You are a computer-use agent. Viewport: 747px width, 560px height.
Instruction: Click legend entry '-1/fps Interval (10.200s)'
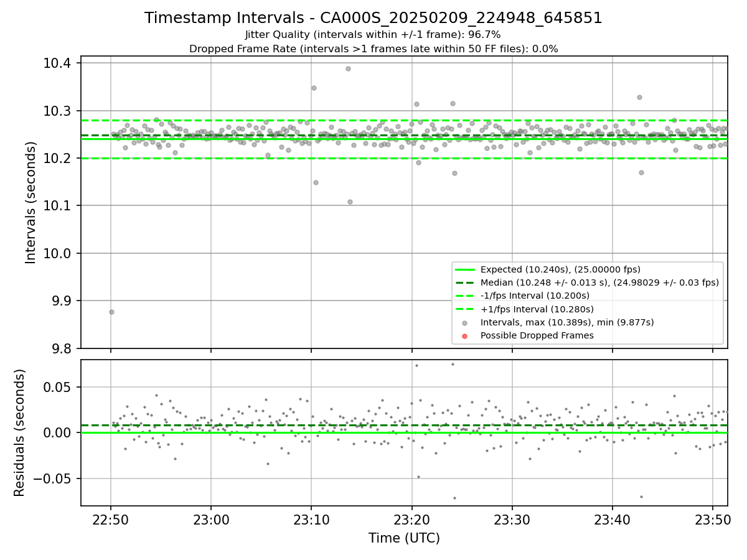click(535, 296)
